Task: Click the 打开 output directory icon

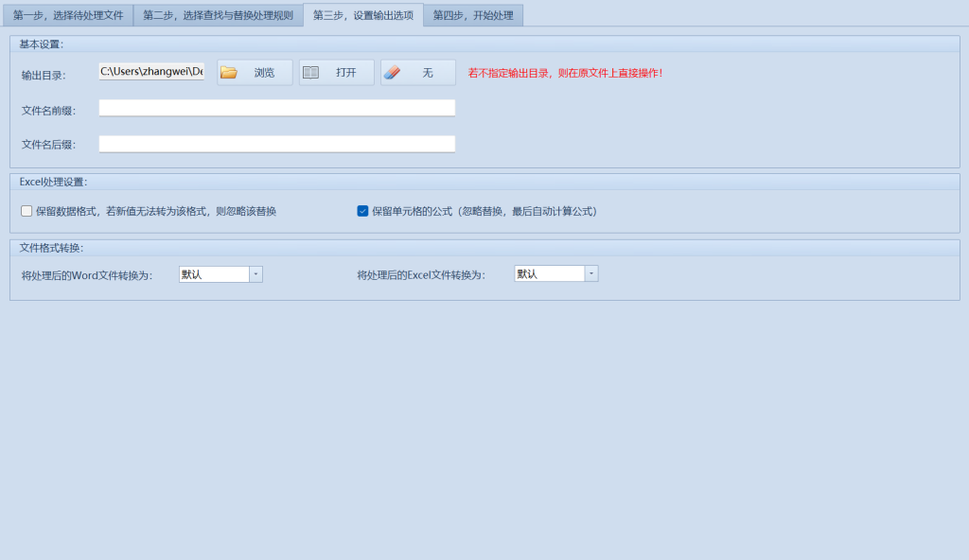Action: 310,72
